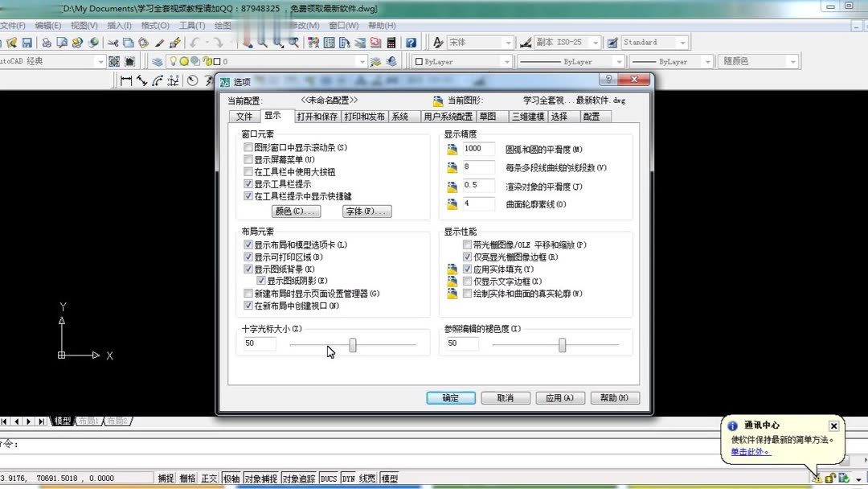Image resolution: width=868 pixels, height=489 pixels.
Task: Click the padlock icon in the status tray
Action: pyautogui.click(x=829, y=477)
